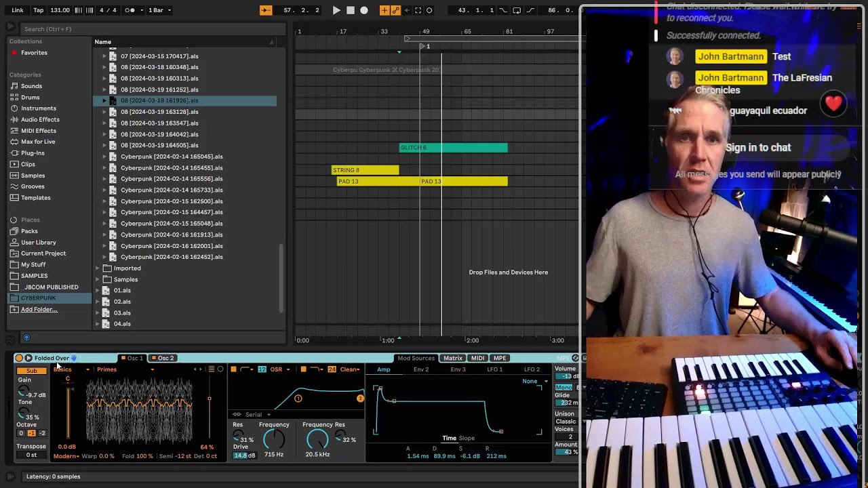Screen dimensions: 868x488
Task: Set Sub octave to 0
Action: [21, 433]
